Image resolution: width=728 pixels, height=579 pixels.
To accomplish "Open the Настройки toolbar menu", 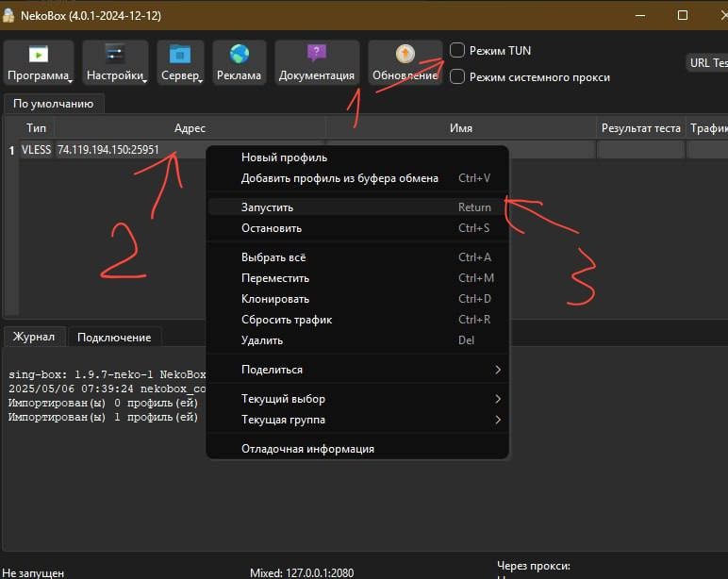I will tap(115, 62).
